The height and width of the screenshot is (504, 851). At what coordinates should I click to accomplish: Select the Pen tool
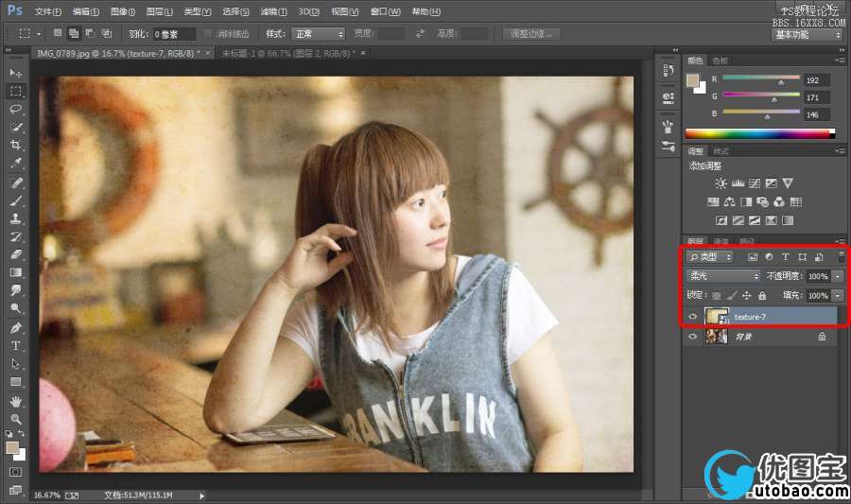(16, 328)
